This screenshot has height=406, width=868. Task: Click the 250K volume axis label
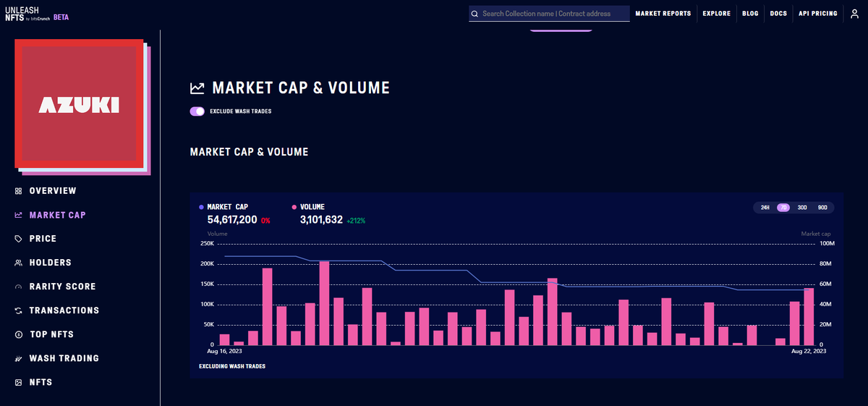pyautogui.click(x=206, y=244)
